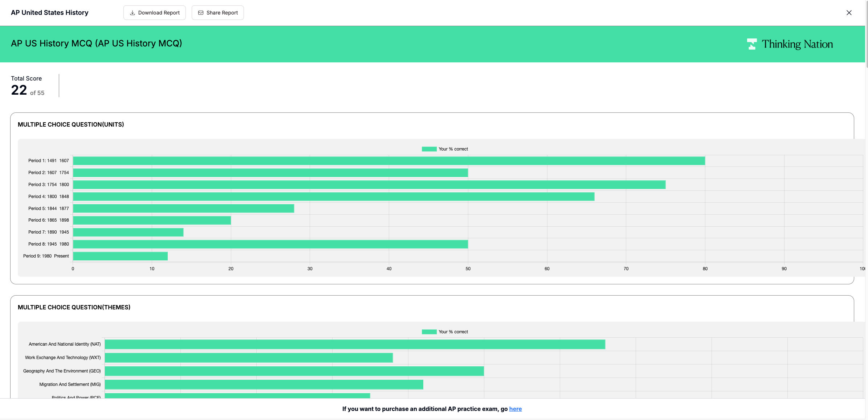The image size is (868, 420).
Task: Click the Thinking Nation brand text
Action: (x=797, y=44)
